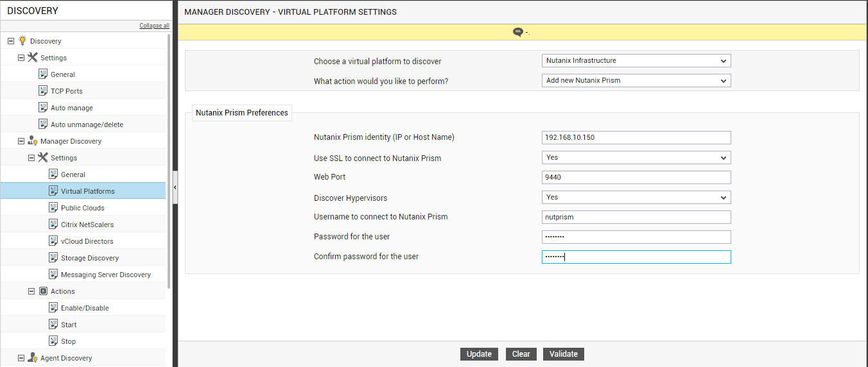Image resolution: width=868 pixels, height=367 pixels.
Task: Click the Collapse all link
Action: pos(155,26)
